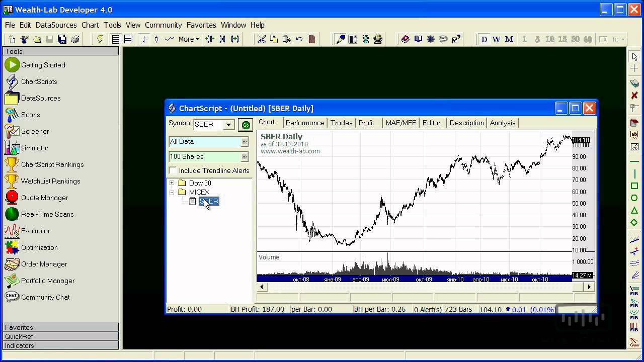Viewport: 644px width, 362px height.
Task: Switch to Monthly scale M button
Action: pyautogui.click(x=509, y=39)
